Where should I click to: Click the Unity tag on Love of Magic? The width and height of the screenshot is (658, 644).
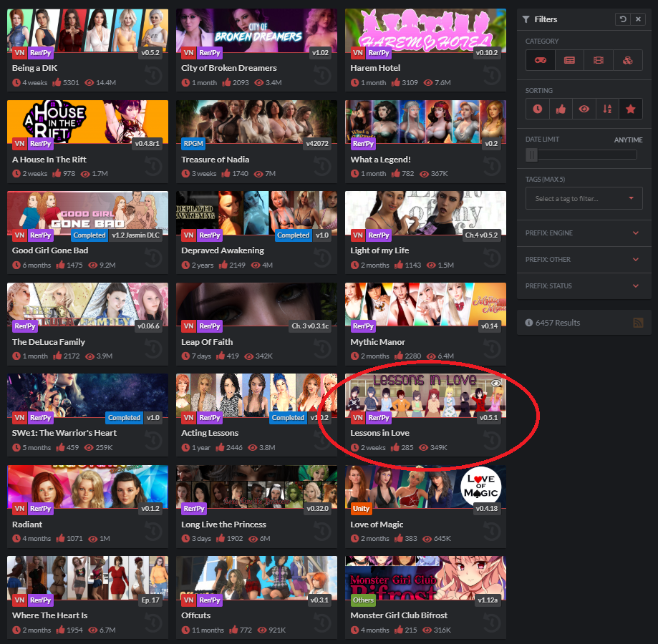(x=361, y=509)
